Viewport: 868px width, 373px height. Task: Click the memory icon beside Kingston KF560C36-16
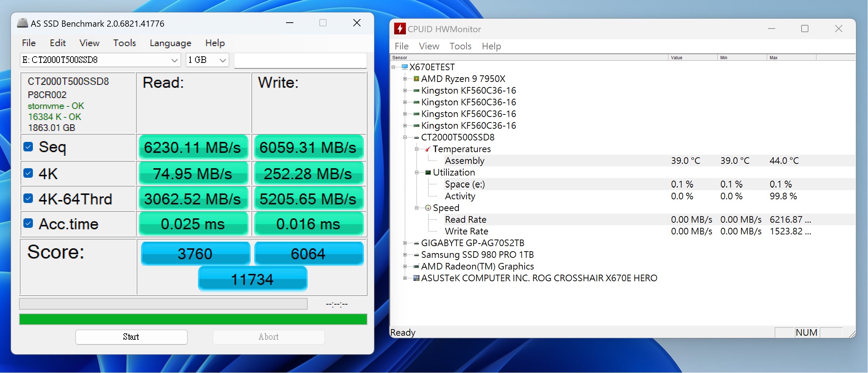[416, 90]
